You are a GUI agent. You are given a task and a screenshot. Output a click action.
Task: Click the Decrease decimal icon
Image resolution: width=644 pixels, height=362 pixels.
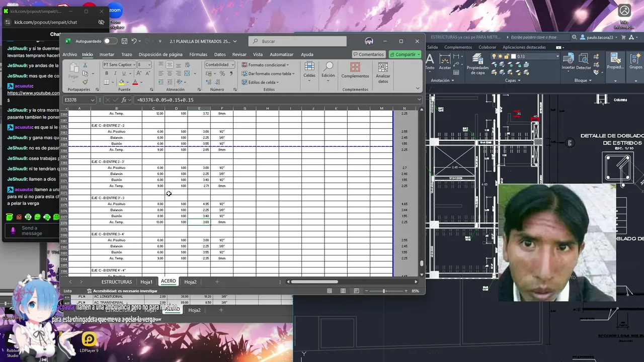(217, 82)
